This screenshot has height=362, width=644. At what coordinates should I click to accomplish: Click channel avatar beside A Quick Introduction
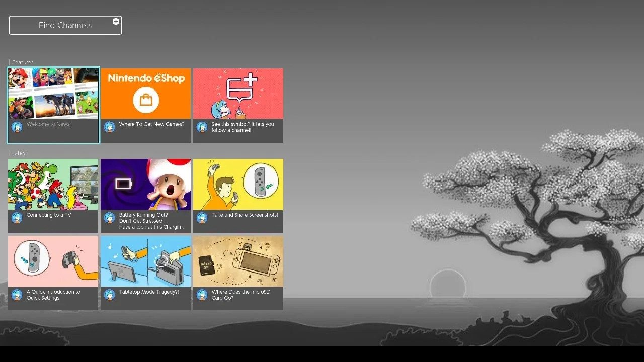click(17, 295)
